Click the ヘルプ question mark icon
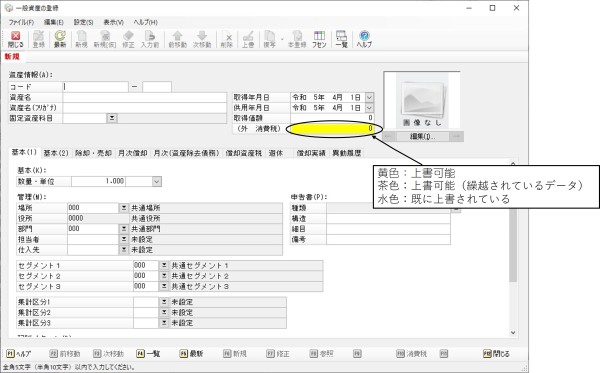600x373 pixels. [x=364, y=39]
